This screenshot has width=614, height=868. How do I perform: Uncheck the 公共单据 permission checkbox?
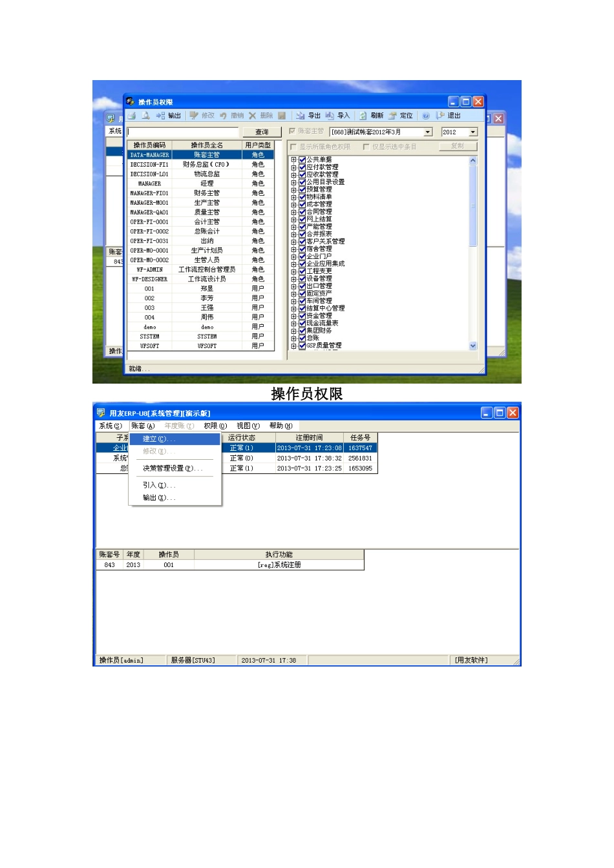(x=302, y=160)
